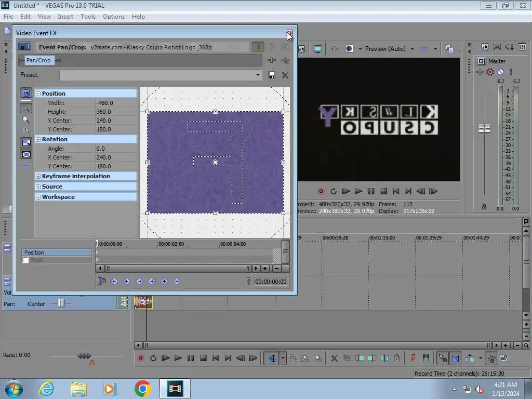Collapse the Rotation property group
Viewport: 532px width, 399px height.
point(38,139)
